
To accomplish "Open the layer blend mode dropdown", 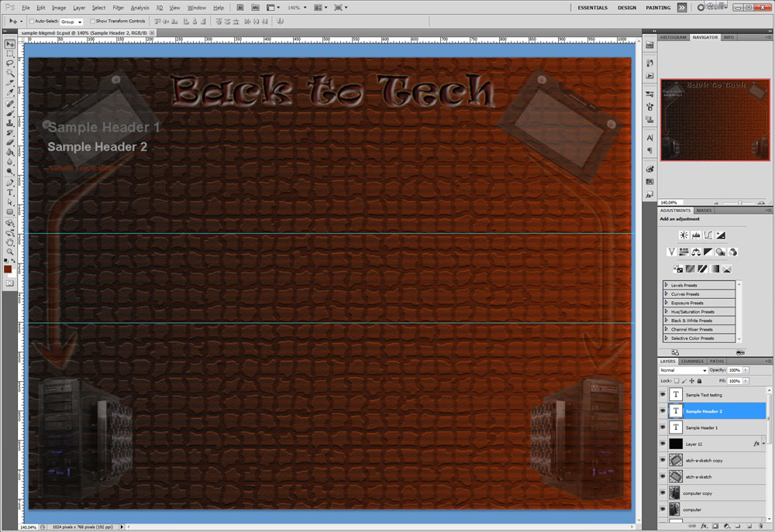I will (682, 370).
